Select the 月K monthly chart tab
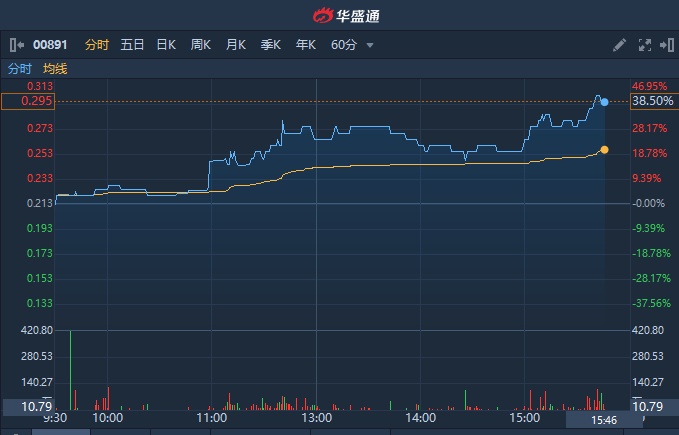679x435 pixels. tap(236, 45)
